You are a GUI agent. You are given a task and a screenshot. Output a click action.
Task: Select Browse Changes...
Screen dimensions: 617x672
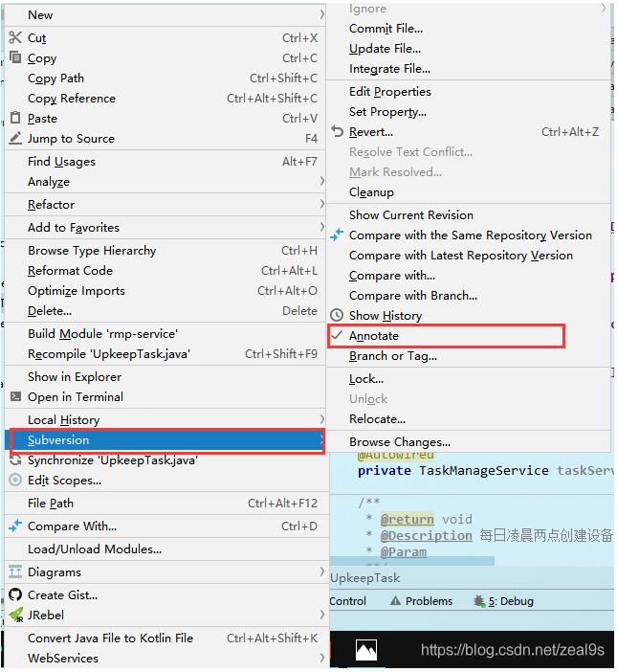[469, 442]
